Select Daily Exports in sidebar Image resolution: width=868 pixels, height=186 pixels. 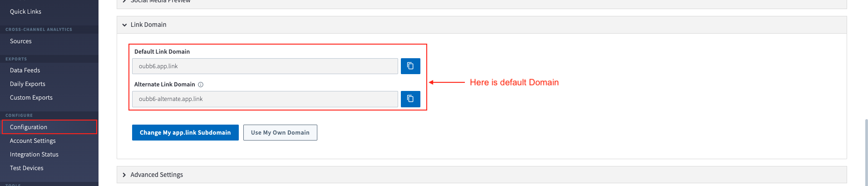click(x=28, y=84)
